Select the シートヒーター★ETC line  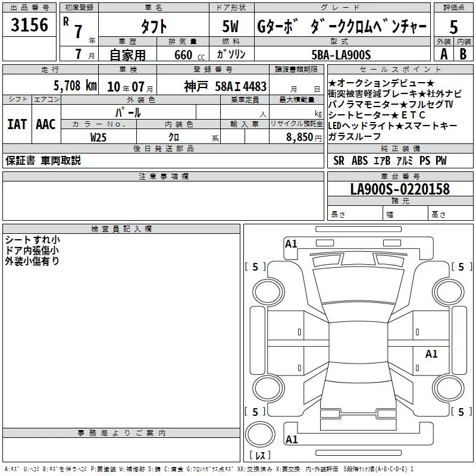pyautogui.click(x=377, y=115)
